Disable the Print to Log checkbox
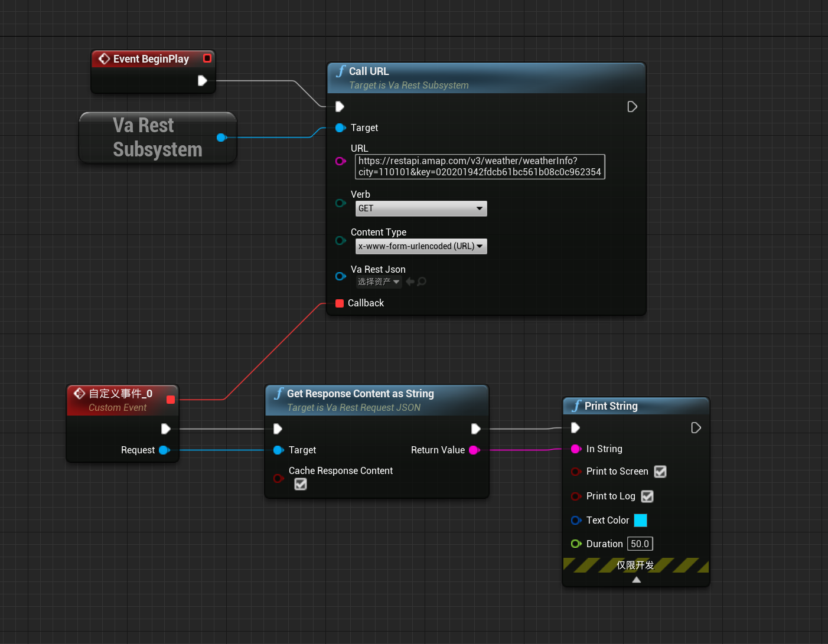 coord(647,496)
